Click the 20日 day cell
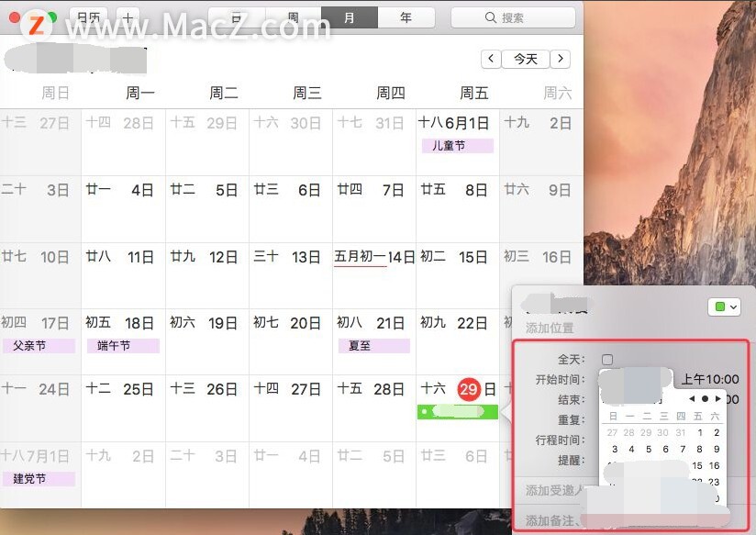The height and width of the screenshot is (535, 756). click(x=291, y=341)
